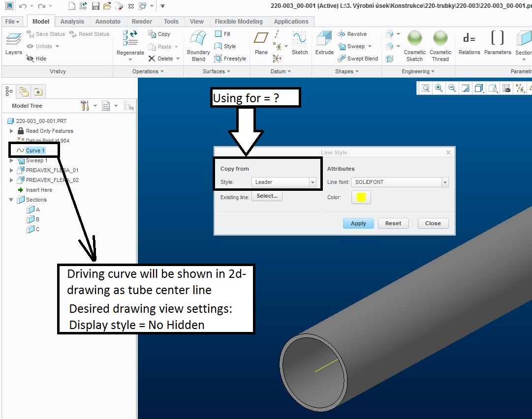Click the yellow Color swatch

coord(361,197)
